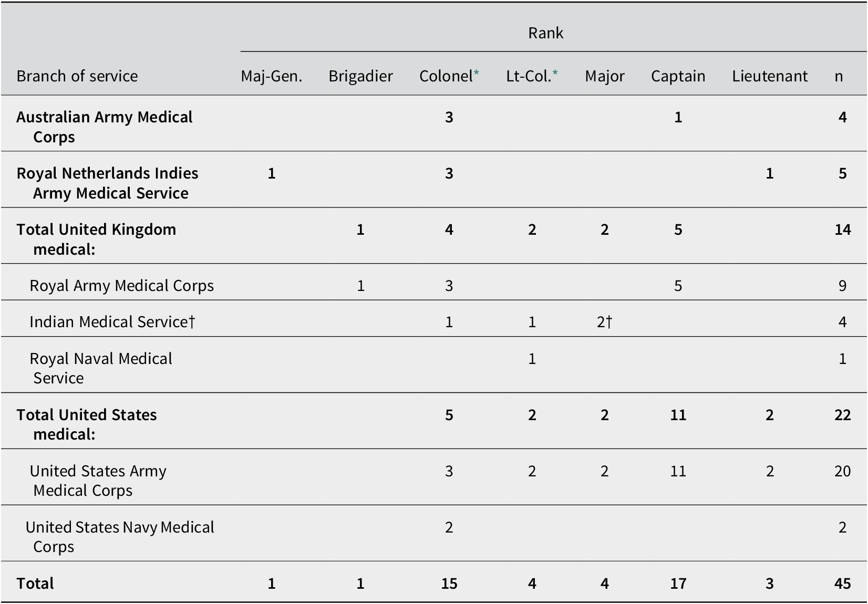This screenshot has height=604, width=868.
Task: Click the n column header
Action: click(839, 77)
